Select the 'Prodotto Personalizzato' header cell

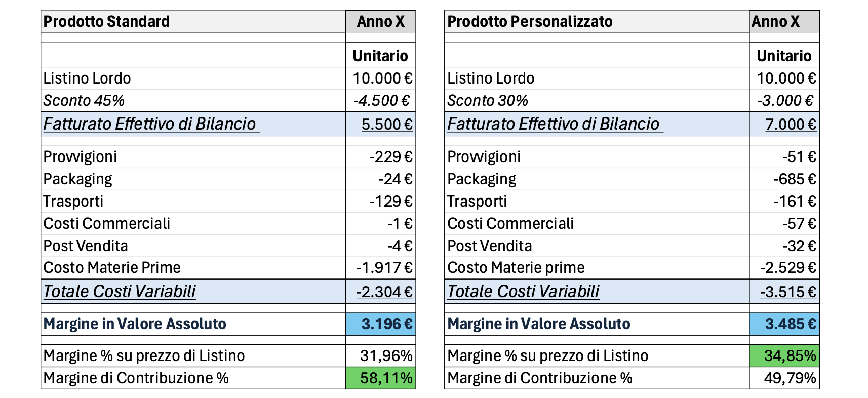[530, 22]
